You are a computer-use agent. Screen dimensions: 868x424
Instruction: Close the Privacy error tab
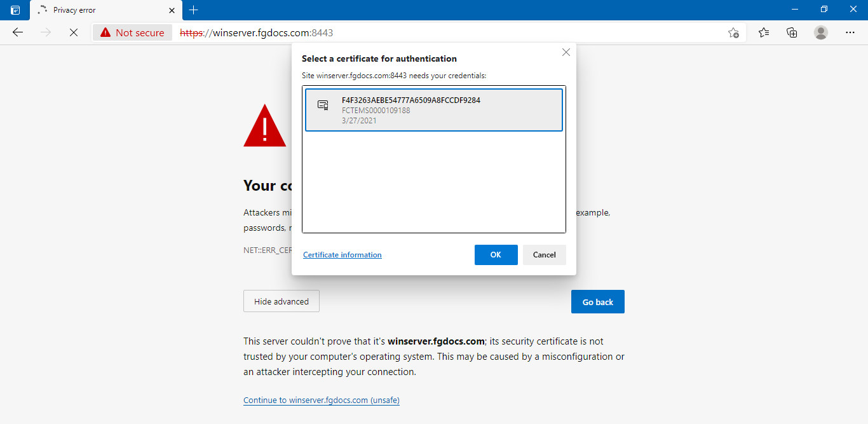pyautogui.click(x=172, y=10)
